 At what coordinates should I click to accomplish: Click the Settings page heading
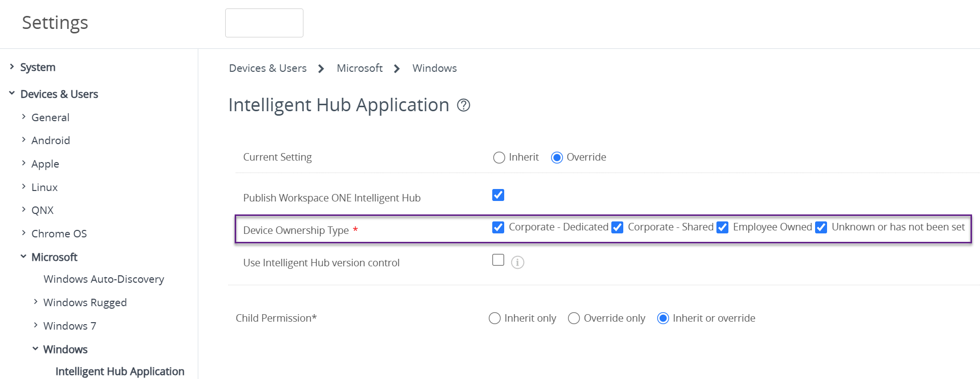(55, 23)
